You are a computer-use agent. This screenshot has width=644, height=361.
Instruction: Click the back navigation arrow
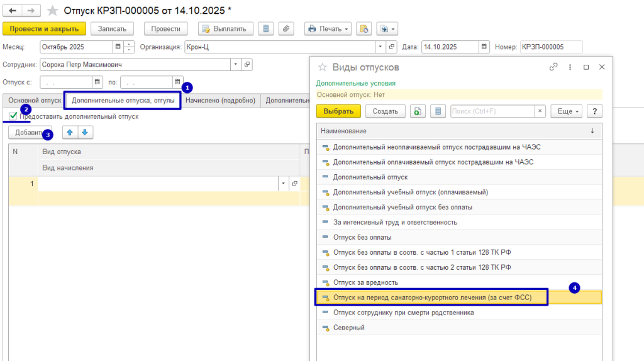(13, 11)
